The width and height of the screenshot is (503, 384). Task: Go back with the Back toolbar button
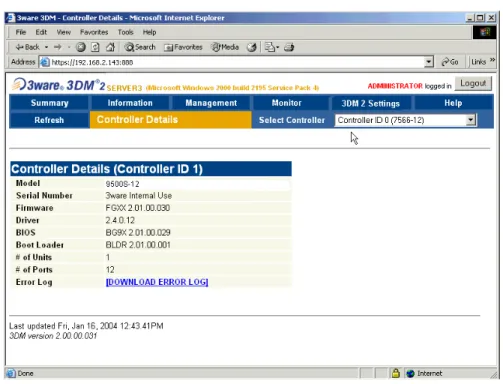(27, 47)
